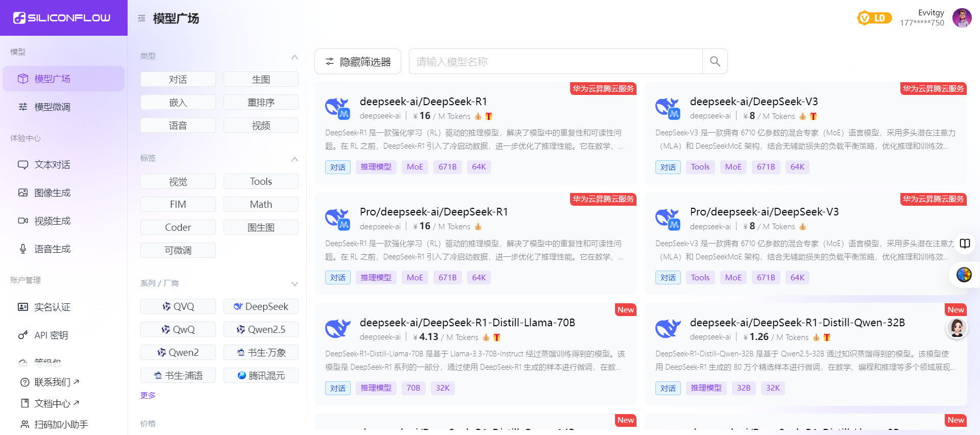Viewport: 980px width, 435px height.
Task: Click the L0 level badge
Action: tap(874, 18)
